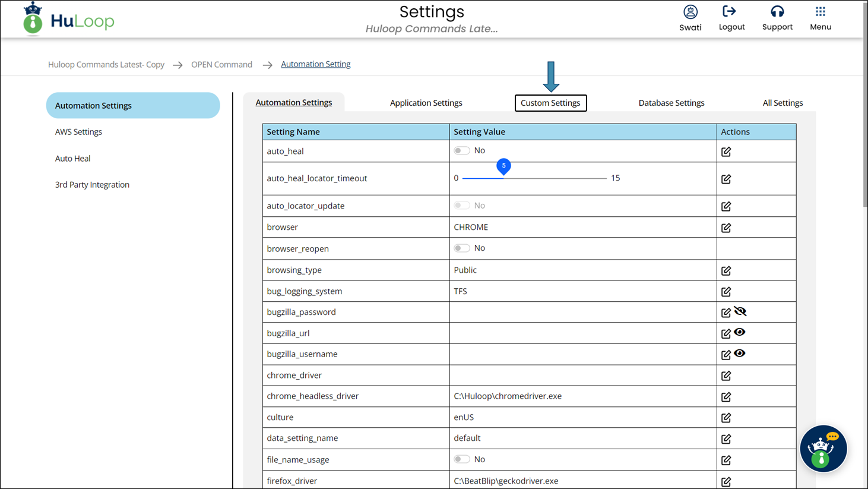
Task: Toggle visibility of the bugzilla_username value
Action: point(739,353)
